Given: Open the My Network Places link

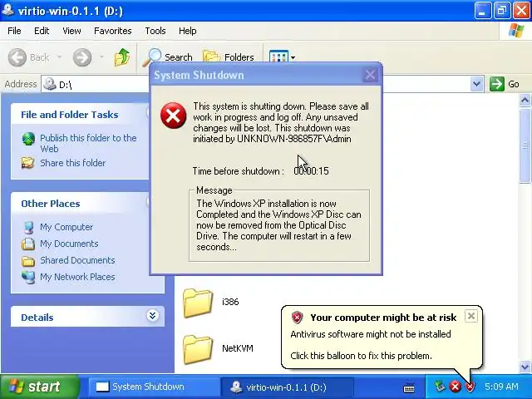Looking at the screenshot, I should point(77,277).
